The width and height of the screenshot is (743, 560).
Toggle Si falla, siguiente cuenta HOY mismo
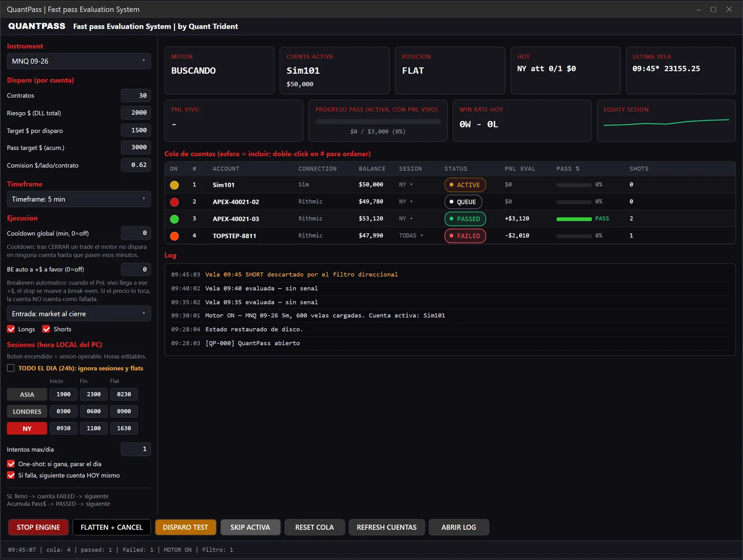[11, 476]
